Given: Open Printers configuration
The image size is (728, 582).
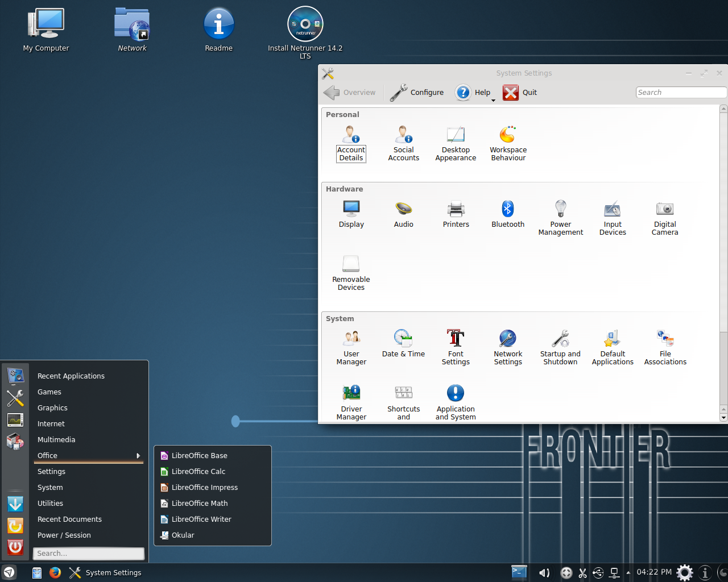Looking at the screenshot, I should point(456,214).
